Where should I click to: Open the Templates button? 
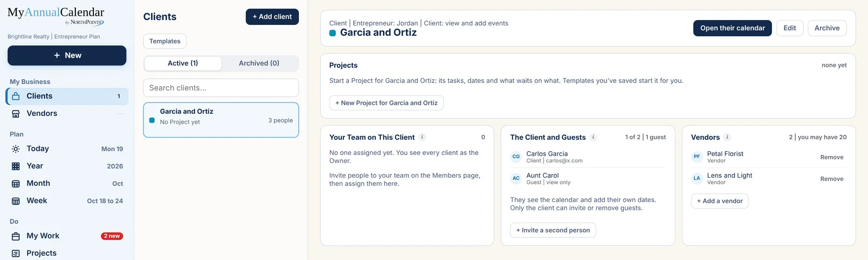coord(165,41)
